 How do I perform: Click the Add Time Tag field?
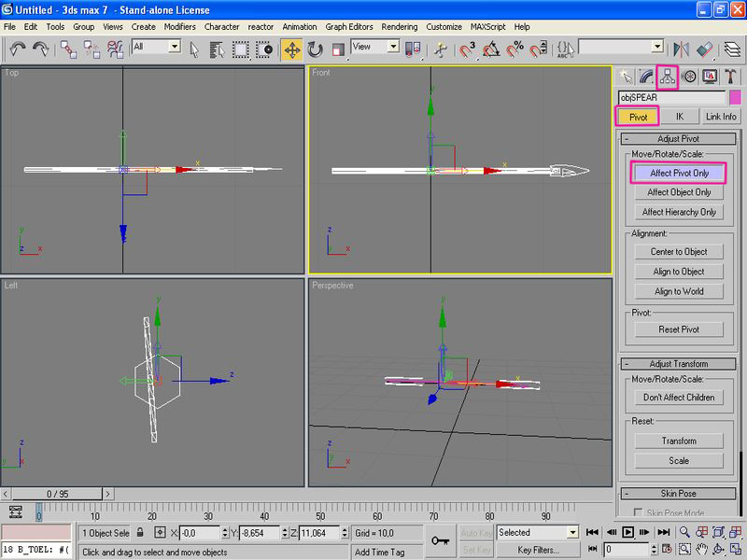coord(387,552)
